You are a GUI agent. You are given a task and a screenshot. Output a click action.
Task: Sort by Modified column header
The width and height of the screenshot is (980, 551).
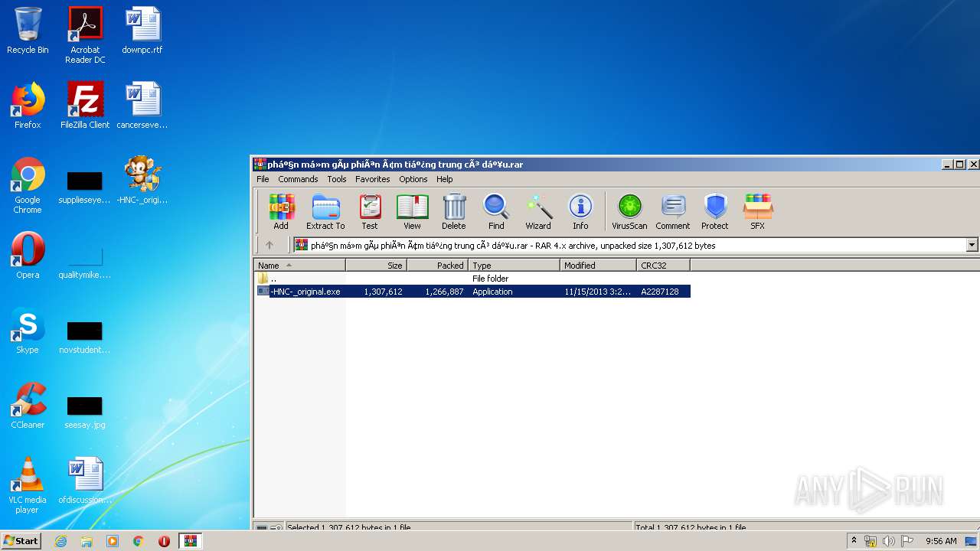tap(598, 265)
